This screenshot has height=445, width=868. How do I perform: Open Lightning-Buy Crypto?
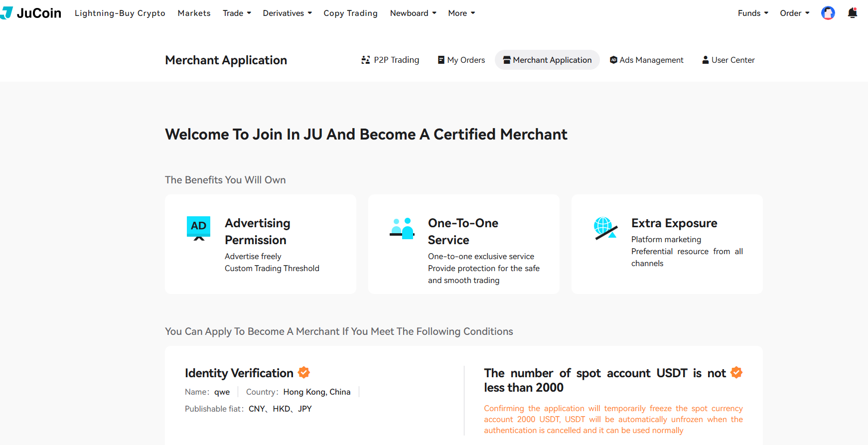[x=120, y=13]
